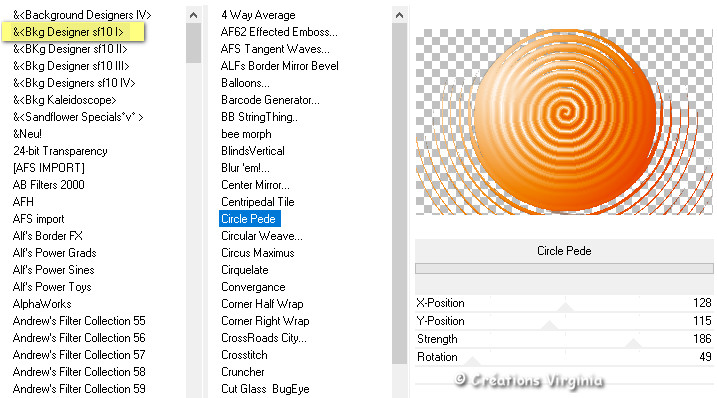Select '&<Background Designers IV>' filter group
The height and width of the screenshot is (398, 717).
coord(82,15)
